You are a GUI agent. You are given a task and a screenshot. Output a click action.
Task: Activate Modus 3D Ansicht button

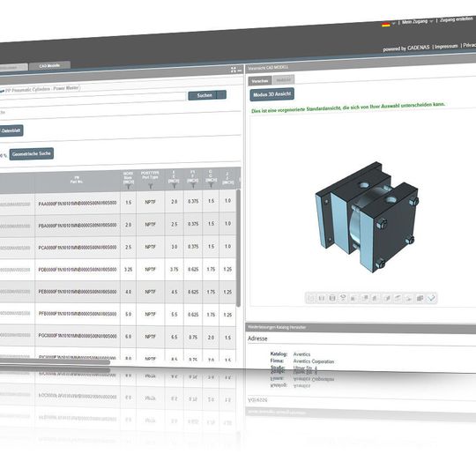tap(272, 94)
